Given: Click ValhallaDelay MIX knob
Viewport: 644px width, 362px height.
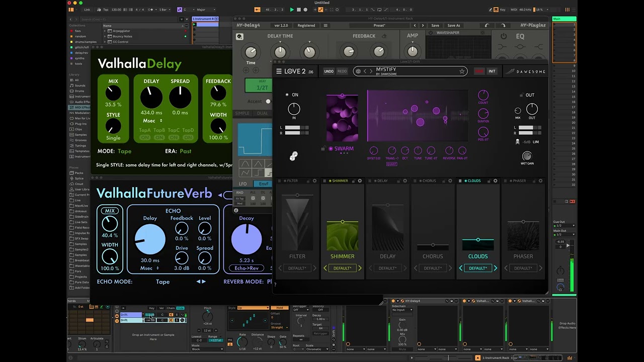Looking at the screenshot, I should click(113, 93).
